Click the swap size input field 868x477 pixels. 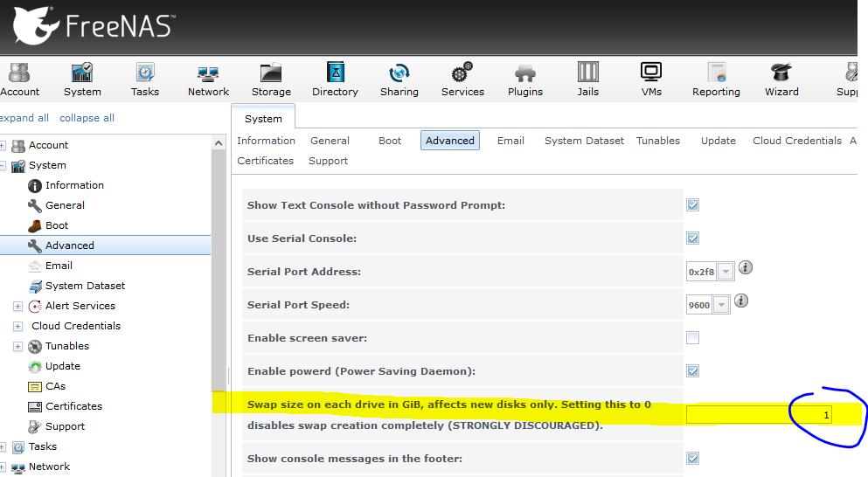(x=759, y=415)
